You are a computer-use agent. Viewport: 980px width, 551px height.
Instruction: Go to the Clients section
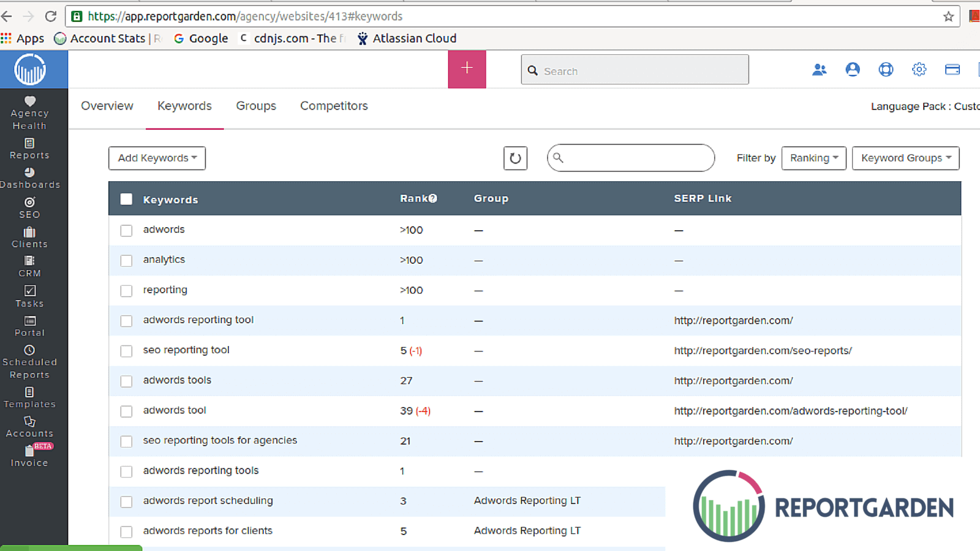click(x=29, y=237)
